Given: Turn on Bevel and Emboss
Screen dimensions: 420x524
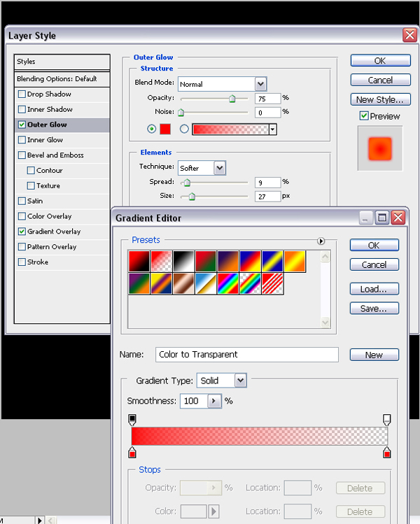Looking at the screenshot, I should point(22,155).
